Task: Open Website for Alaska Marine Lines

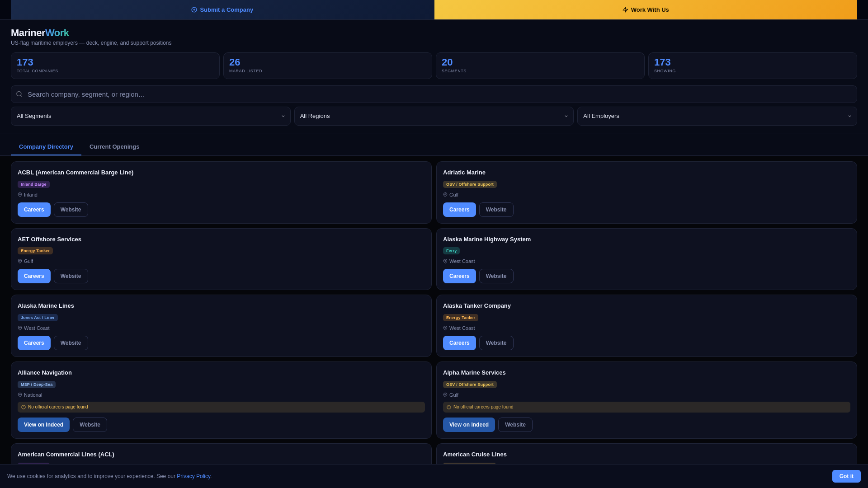Action: 71,343
